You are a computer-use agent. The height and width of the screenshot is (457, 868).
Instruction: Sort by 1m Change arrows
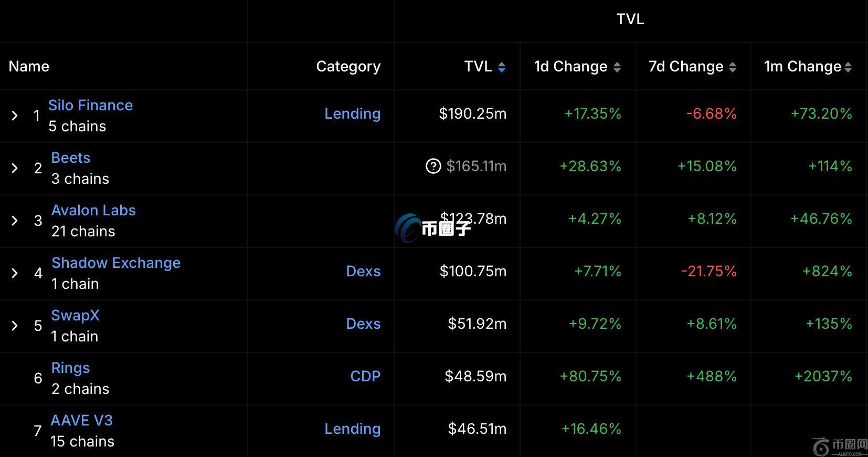click(x=848, y=67)
